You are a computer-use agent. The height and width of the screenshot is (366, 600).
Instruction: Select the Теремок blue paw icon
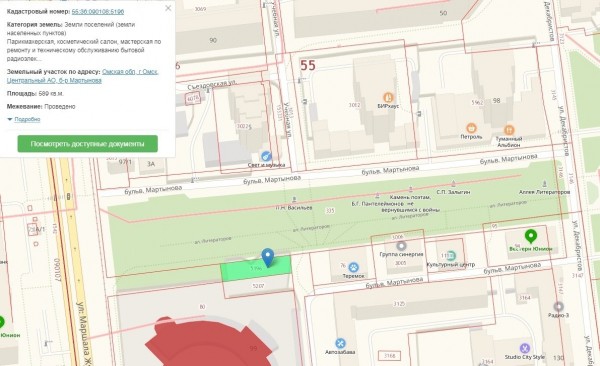click(x=354, y=267)
